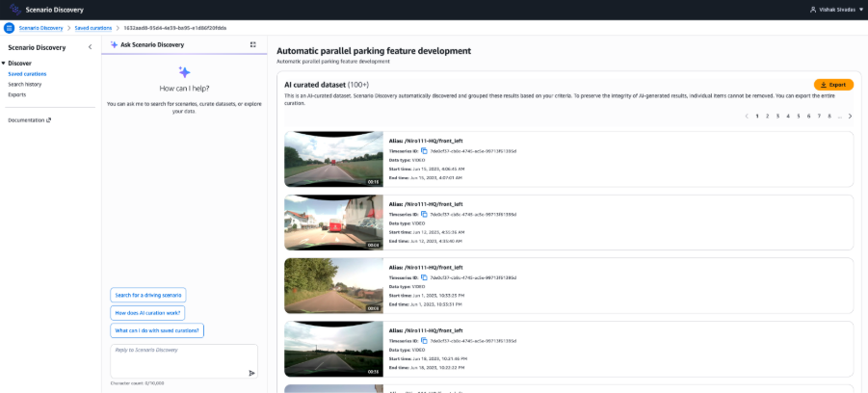Jump to results page 4

pyautogui.click(x=788, y=117)
